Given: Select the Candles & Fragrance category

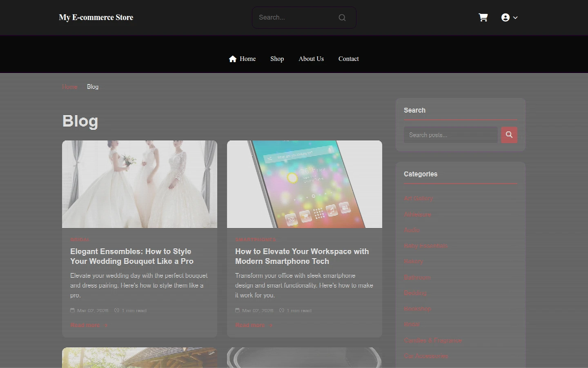Looking at the screenshot, I should tap(433, 341).
